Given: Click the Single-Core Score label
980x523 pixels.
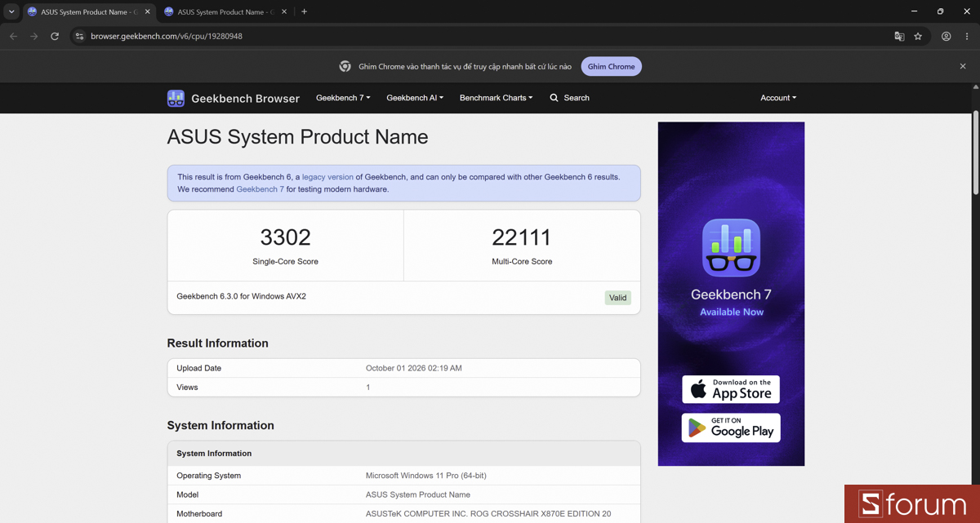Looking at the screenshot, I should tap(285, 262).
